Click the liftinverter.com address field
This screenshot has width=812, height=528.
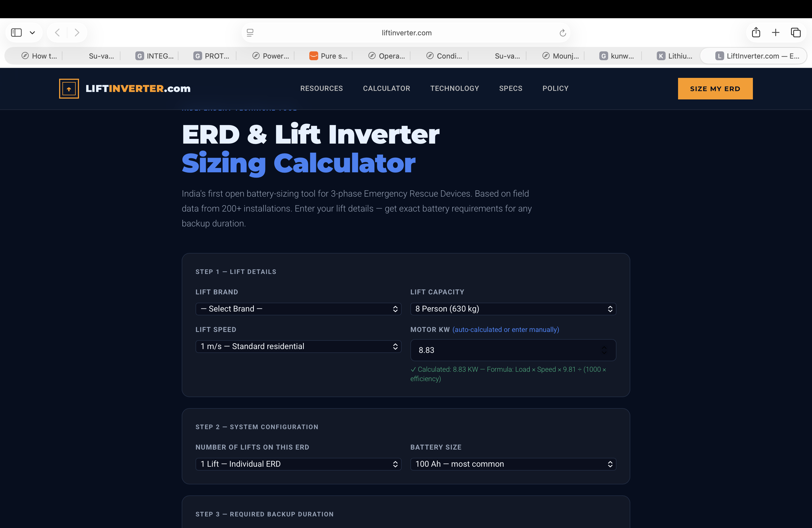tap(406, 33)
